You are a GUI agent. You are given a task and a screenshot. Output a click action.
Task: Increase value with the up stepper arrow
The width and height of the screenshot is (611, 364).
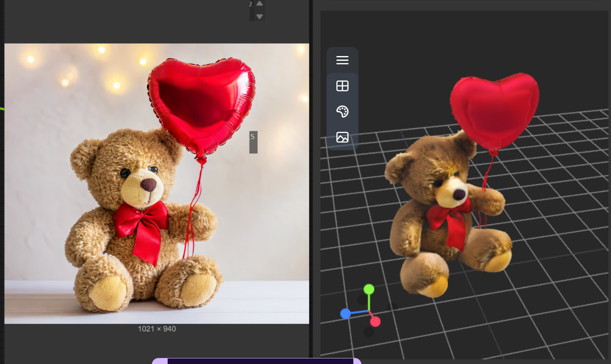259,4
